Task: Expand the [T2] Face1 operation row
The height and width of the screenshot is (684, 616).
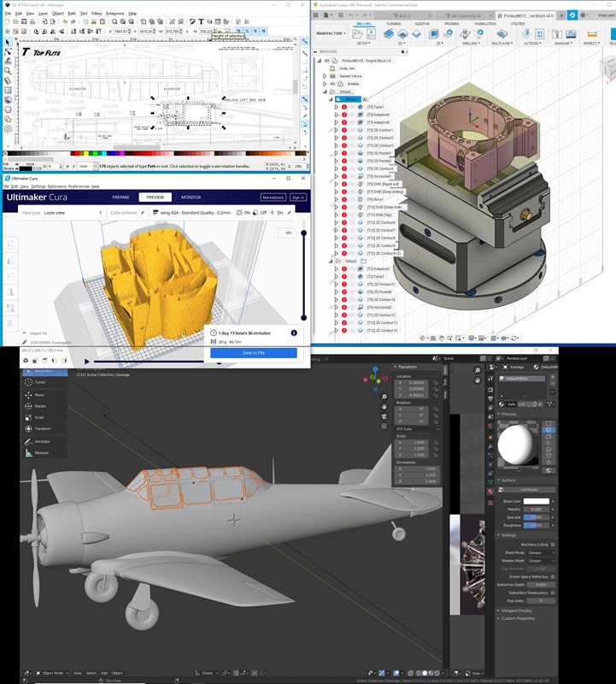Action: (x=336, y=107)
